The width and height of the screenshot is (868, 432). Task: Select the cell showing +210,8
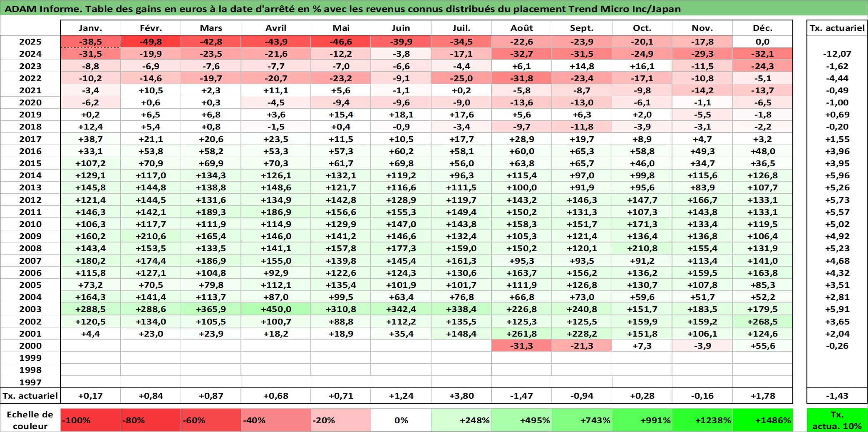(642, 248)
